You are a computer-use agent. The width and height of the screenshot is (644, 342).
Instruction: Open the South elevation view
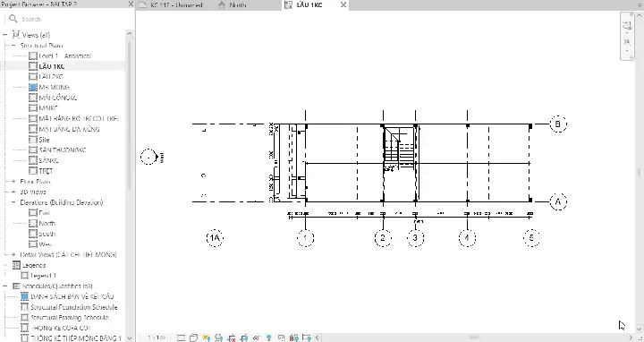coord(47,234)
